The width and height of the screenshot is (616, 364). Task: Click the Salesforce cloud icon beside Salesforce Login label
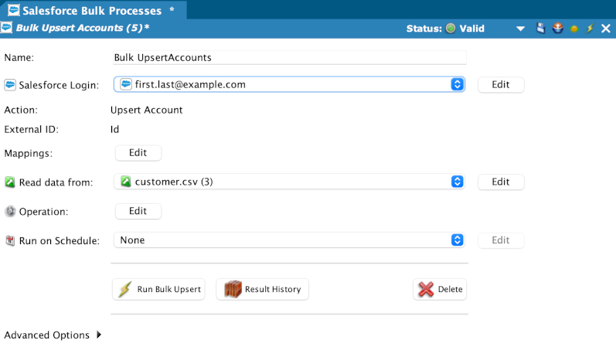10,84
